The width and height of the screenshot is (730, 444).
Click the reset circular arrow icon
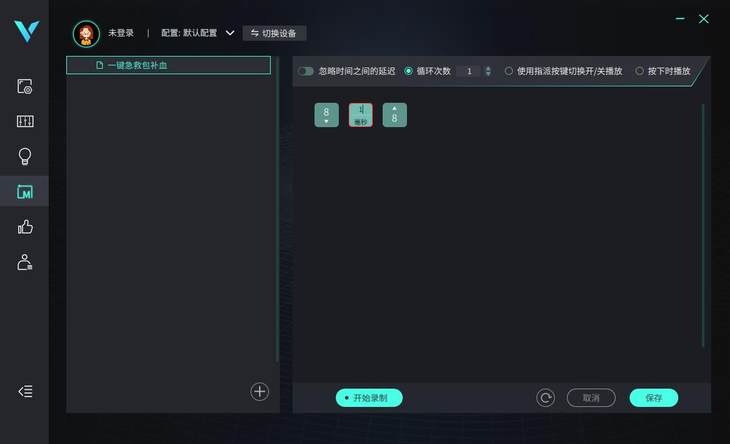point(545,398)
